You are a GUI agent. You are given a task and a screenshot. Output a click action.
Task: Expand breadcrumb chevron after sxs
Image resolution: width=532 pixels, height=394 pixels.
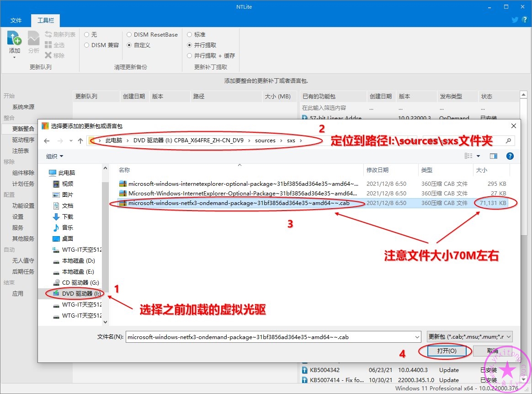click(301, 140)
